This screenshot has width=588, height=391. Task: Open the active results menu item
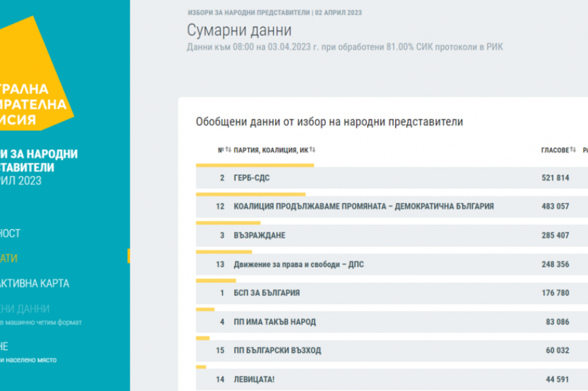[x=10, y=258]
